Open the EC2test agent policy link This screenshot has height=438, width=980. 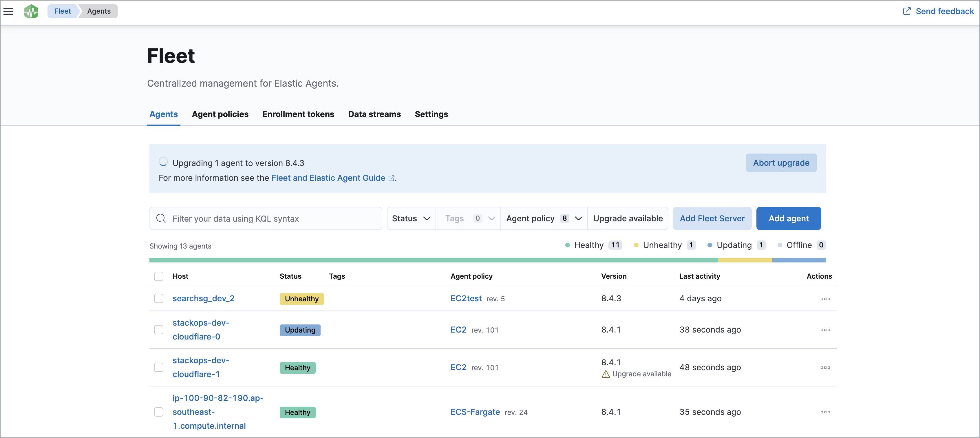[x=466, y=298]
